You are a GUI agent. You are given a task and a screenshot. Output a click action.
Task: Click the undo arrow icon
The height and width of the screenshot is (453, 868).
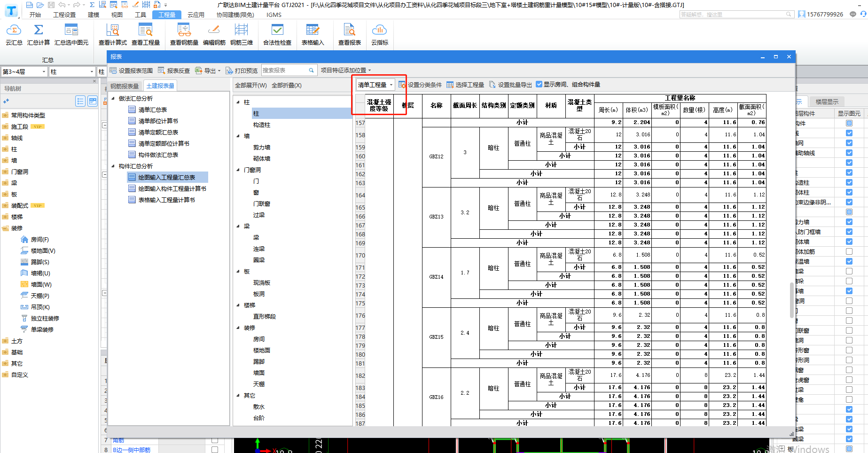pyautogui.click(x=62, y=5)
